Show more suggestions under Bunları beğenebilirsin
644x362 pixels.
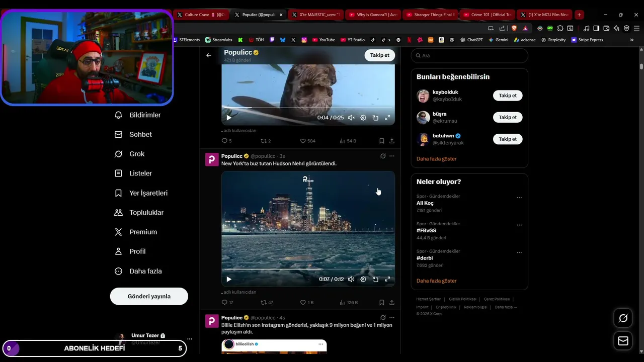tap(436, 159)
